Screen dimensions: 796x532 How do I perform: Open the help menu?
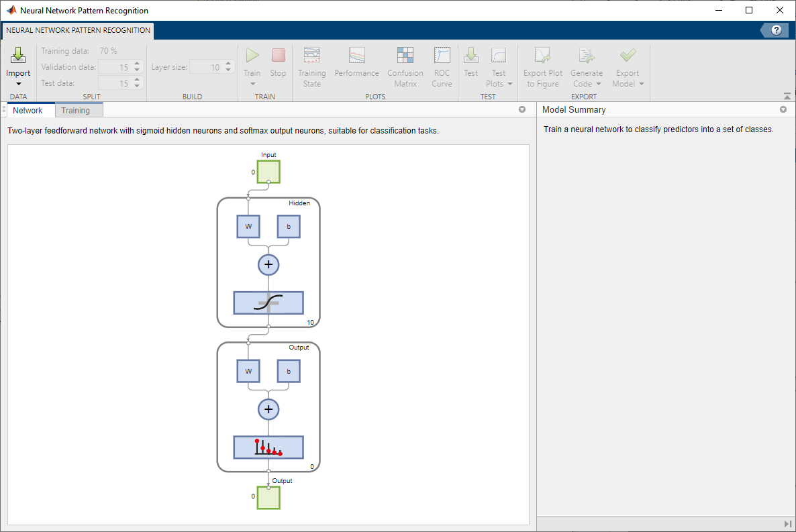click(x=777, y=30)
